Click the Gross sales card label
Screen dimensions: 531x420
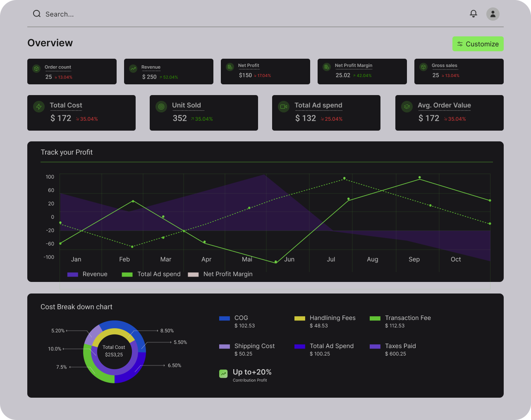445,65
